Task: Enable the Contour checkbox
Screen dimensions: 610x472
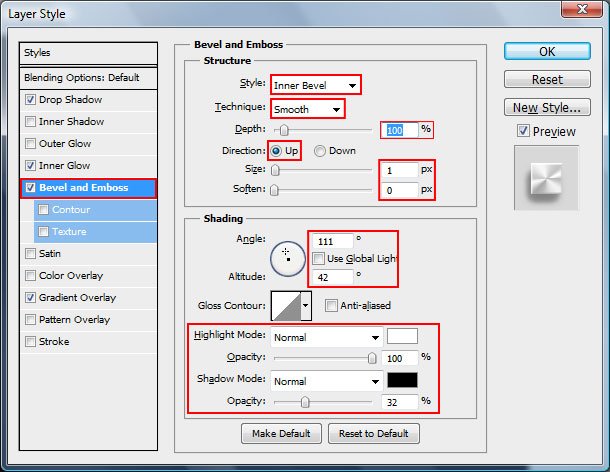Action: pos(44,210)
